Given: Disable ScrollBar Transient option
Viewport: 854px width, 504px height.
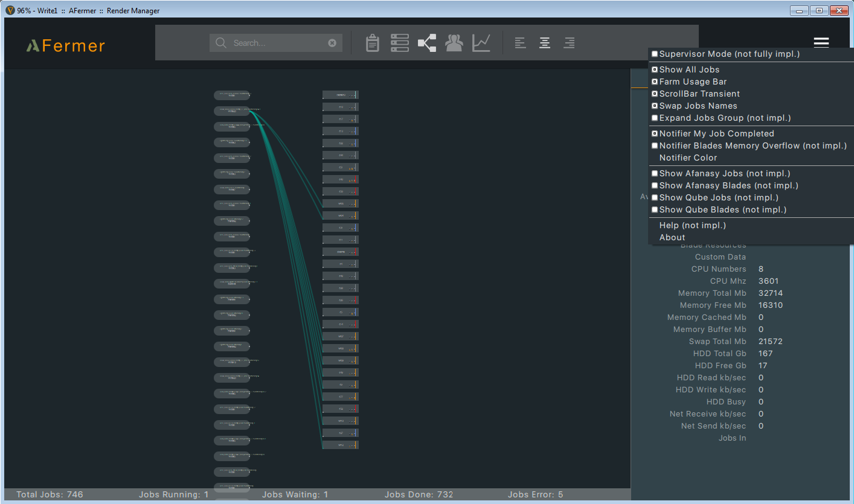Looking at the screenshot, I should (655, 94).
